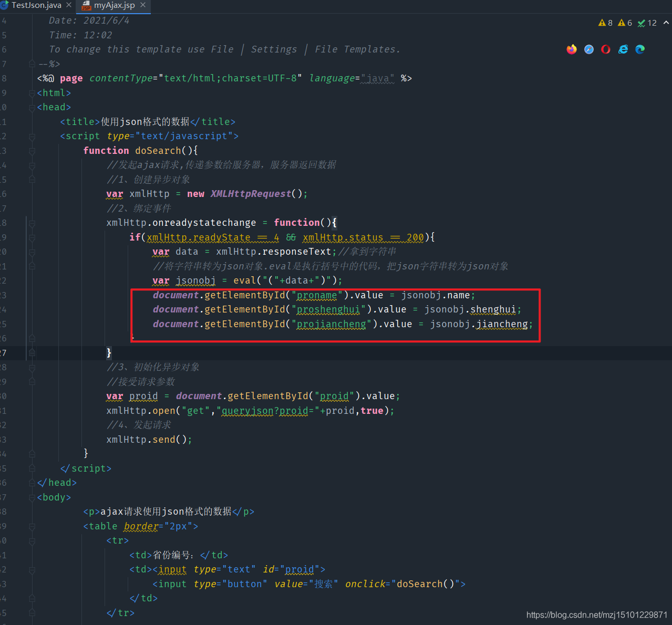Switch to the myAjax.jsp tab
The width and height of the screenshot is (672, 625).
tap(115, 5)
